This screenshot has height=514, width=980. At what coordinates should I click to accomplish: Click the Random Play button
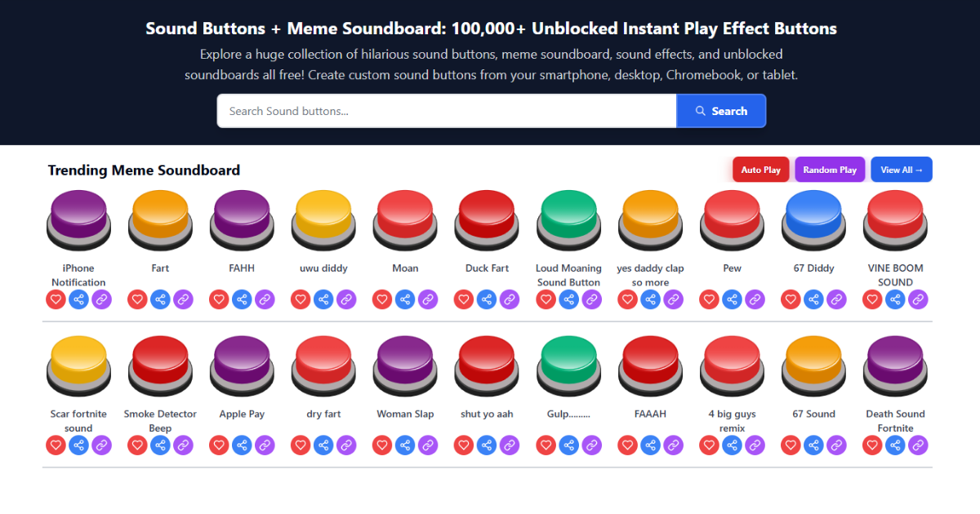click(x=830, y=169)
